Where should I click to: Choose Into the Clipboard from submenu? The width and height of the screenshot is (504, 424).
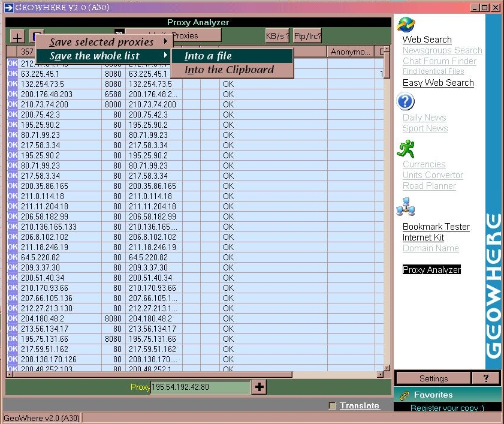[232, 70]
